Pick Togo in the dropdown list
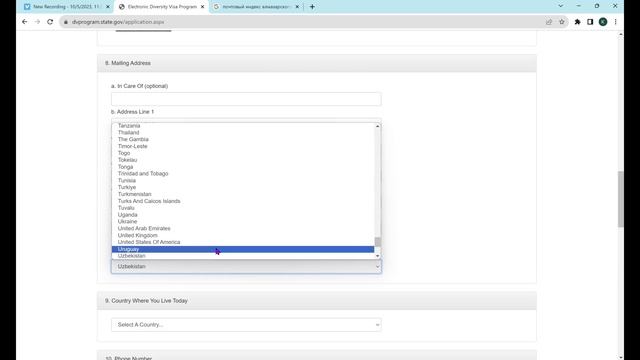Image resolution: width=640 pixels, height=360 pixels. coord(243,153)
